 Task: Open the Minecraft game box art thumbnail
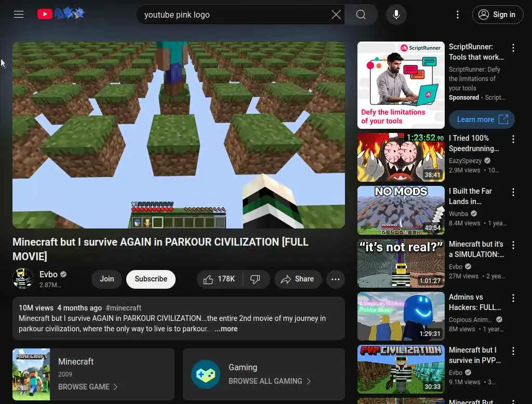pos(31,374)
